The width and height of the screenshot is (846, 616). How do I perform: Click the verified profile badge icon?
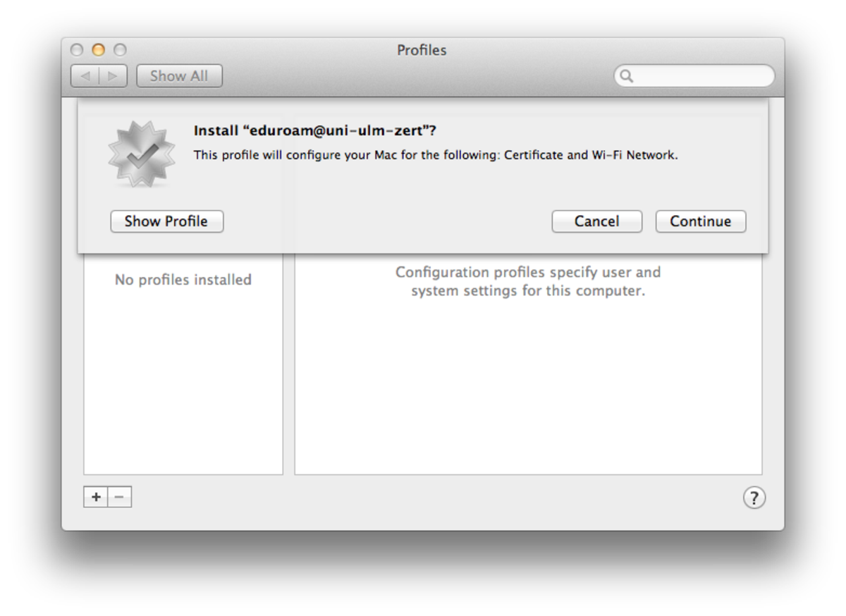(x=142, y=154)
